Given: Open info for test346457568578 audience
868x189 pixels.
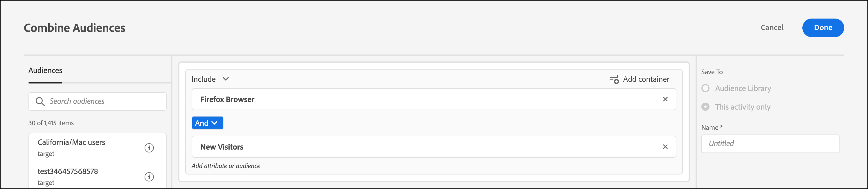Looking at the screenshot, I should point(149,177).
